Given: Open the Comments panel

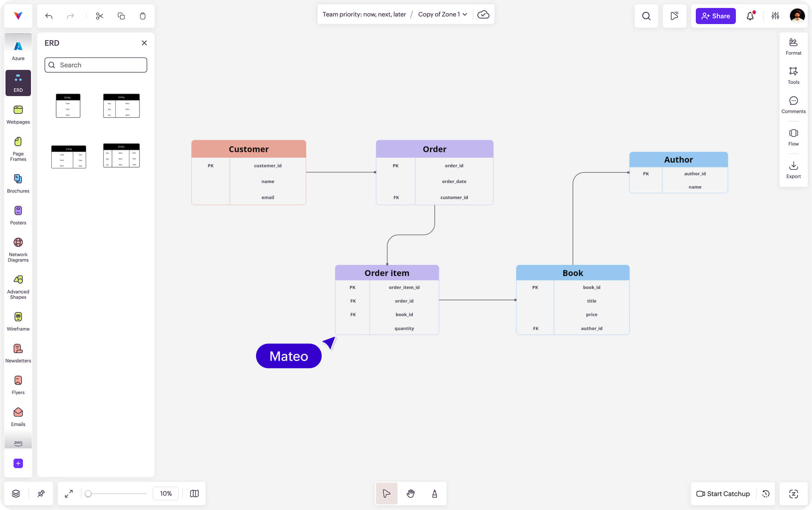Looking at the screenshot, I should pos(793,105).
